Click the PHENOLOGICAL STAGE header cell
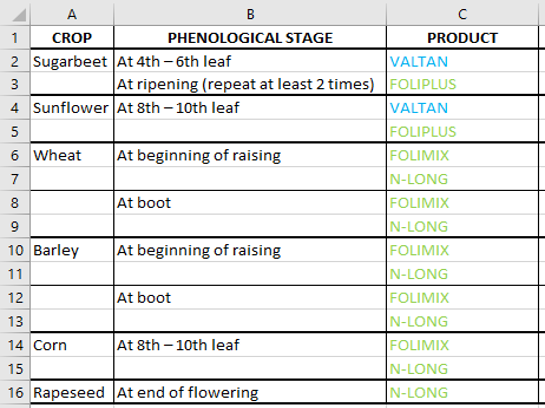Viewport: 545px width, 408px height. tap(250, 38)
